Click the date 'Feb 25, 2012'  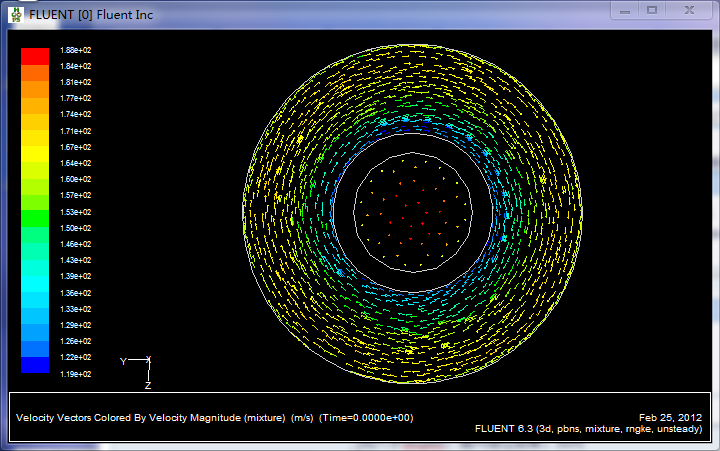(x=670, y=417)
